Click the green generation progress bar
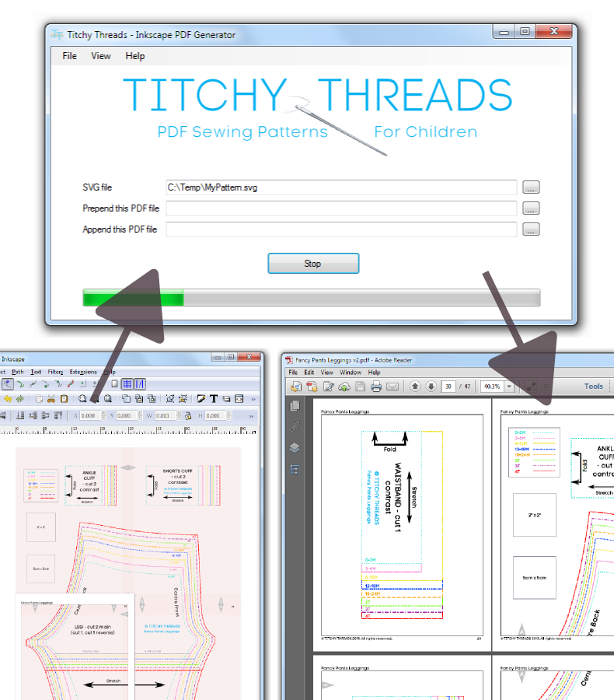This screenshot has width=614, height=700. (312, 297)
